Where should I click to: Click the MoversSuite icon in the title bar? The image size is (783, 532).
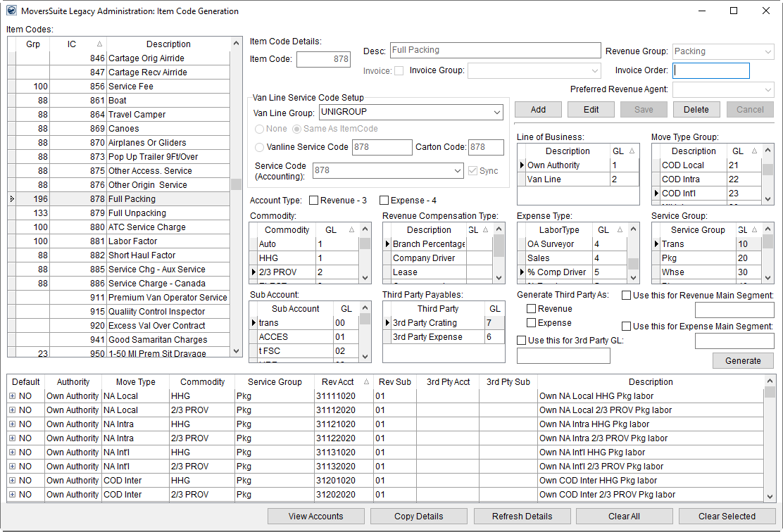(x=11, y=11)
